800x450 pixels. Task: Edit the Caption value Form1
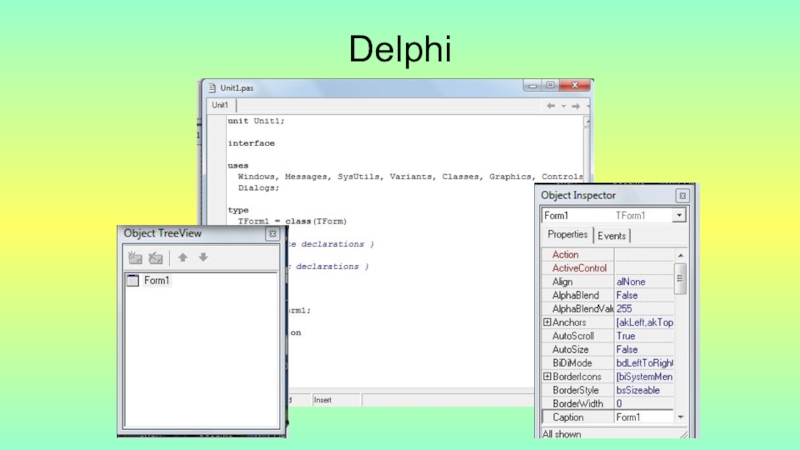click(644, 417)
